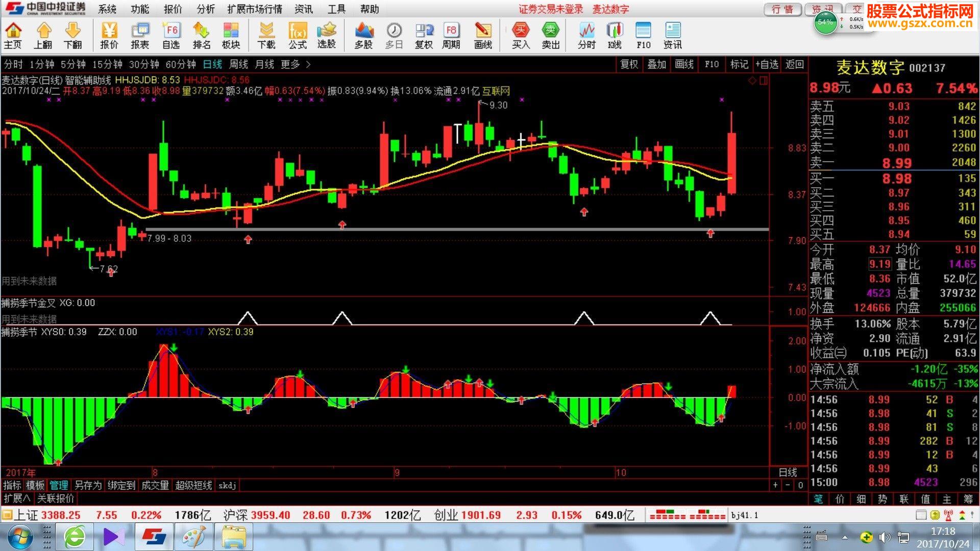Open the Windows Start button
This screenshot has height=551, width=980.
(x=19, y=537)
